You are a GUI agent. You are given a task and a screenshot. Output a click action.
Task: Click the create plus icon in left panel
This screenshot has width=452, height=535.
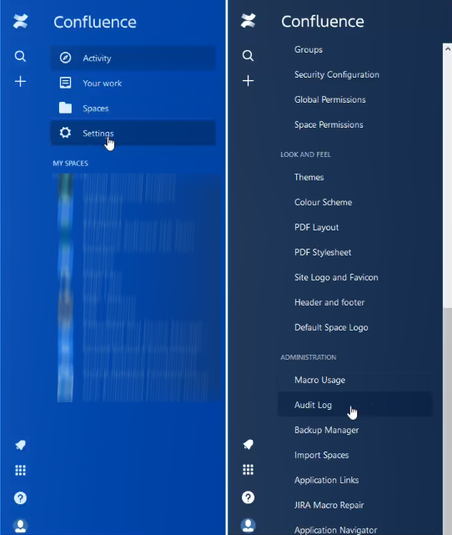click(20, 82)
